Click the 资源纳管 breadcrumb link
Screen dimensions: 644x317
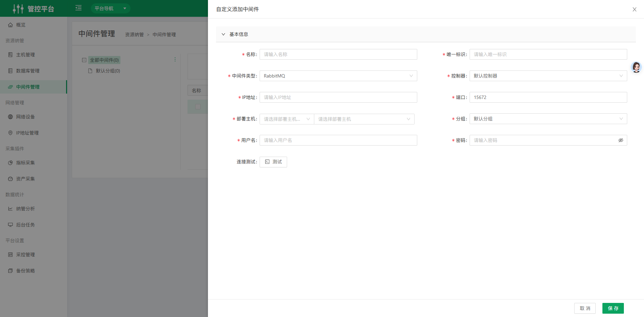pos(135,35)
